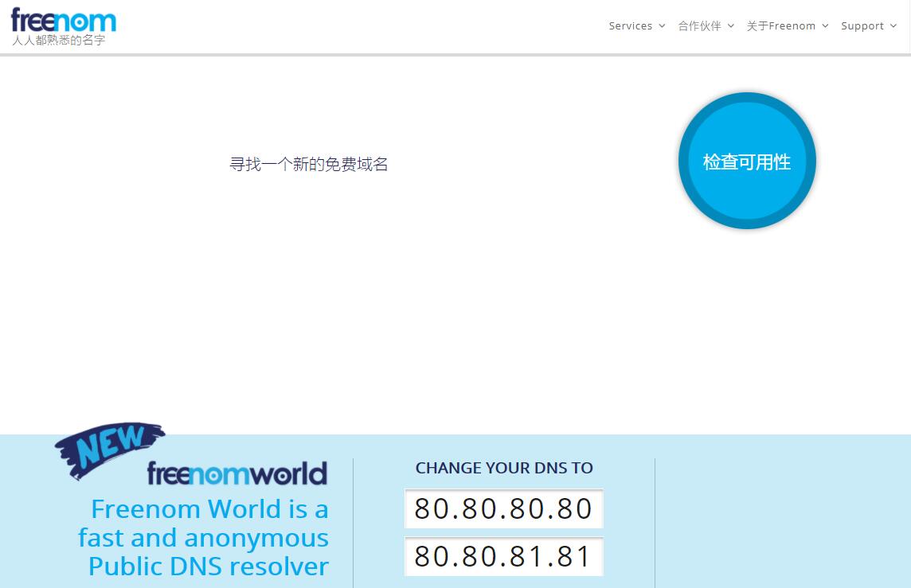The width and height of the screenshot is (911, 588).
Task: Open the Services menu
Action: 631,26
